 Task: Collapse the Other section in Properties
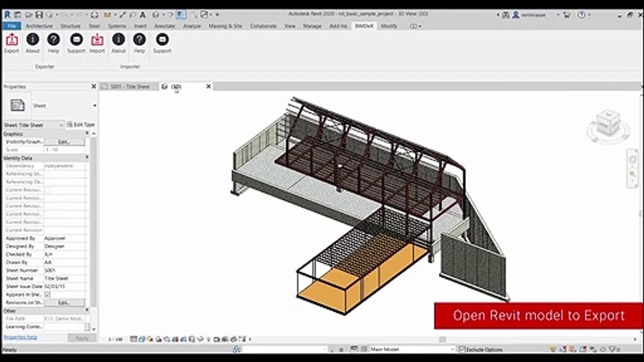tap(87, 311)
